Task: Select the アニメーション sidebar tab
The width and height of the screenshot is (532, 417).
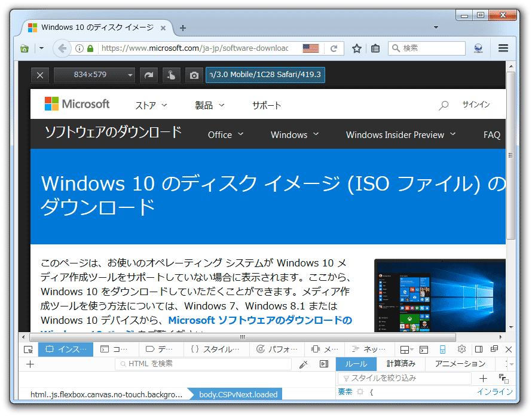Action: [x=460, y=364]
